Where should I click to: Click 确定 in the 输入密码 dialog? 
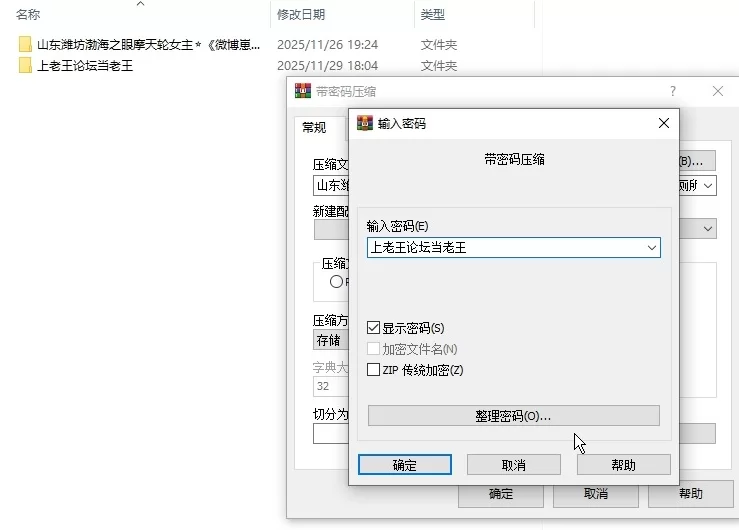coord(405,465)
